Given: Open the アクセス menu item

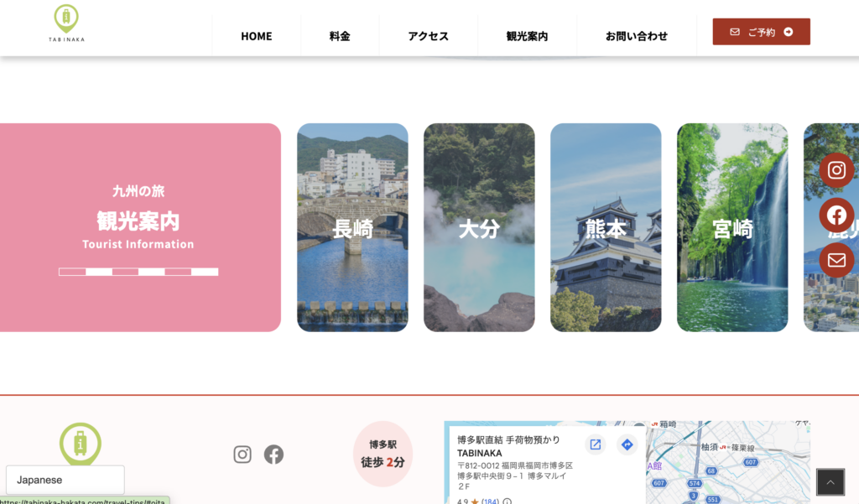Looking at the screenshot, I should coord(428,36).
